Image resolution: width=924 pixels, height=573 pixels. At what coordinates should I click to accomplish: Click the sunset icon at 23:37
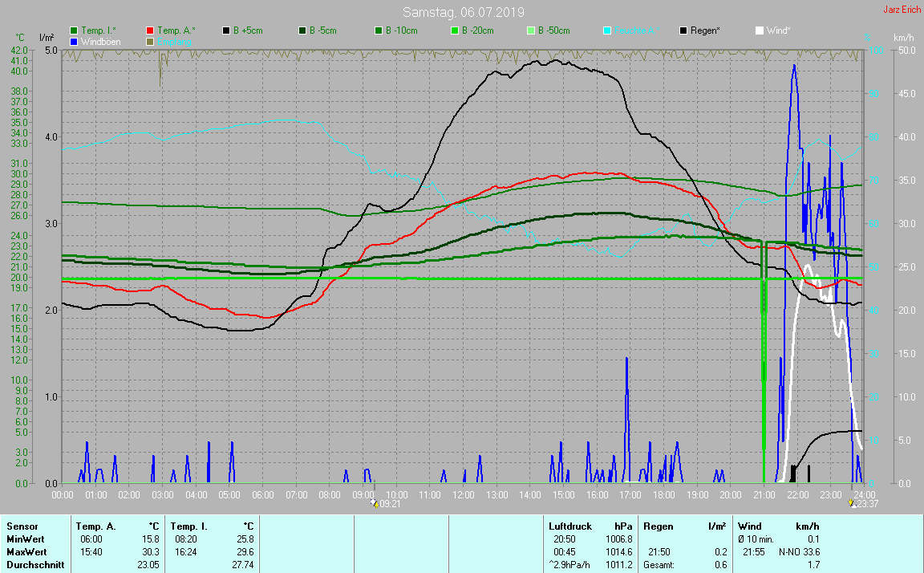(x=852, y=503)
